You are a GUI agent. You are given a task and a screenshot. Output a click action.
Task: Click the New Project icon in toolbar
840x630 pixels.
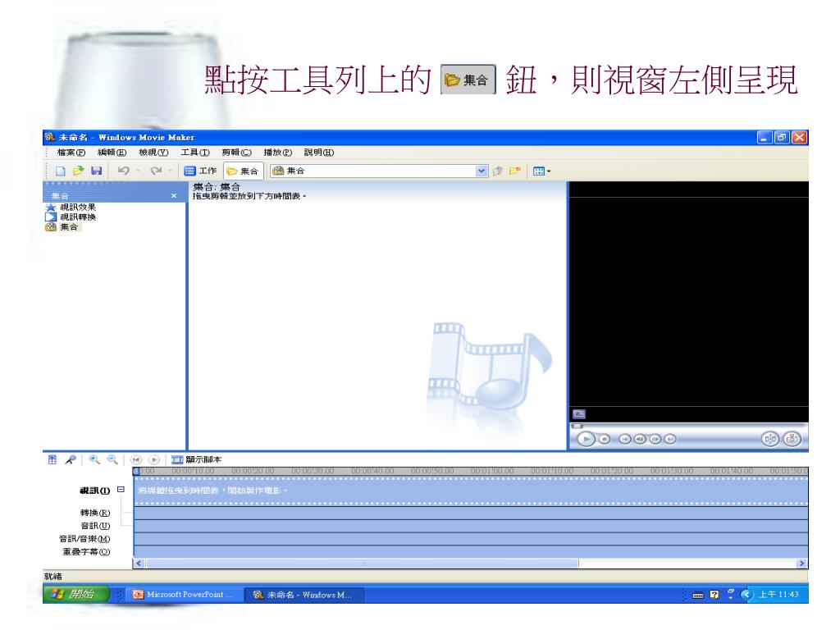click(x=61, y=171)
